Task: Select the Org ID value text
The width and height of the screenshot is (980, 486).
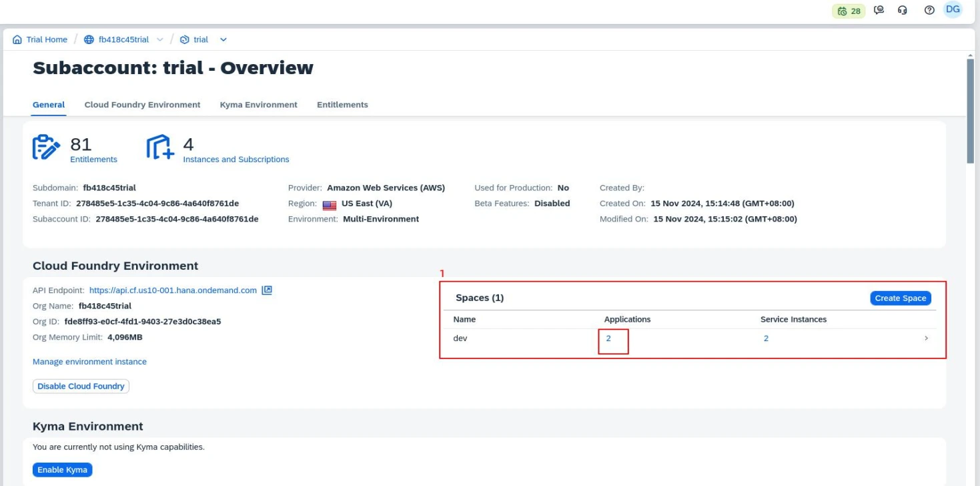Action: 143,321
